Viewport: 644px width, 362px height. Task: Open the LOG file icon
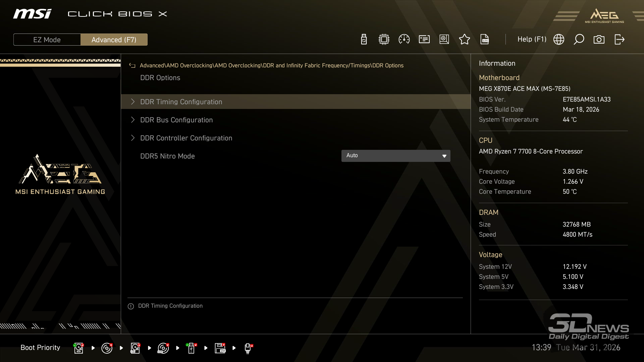(485, 40)
